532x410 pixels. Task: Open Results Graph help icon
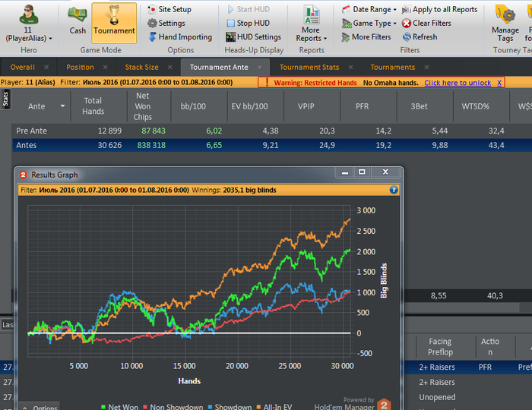point(394,190)
